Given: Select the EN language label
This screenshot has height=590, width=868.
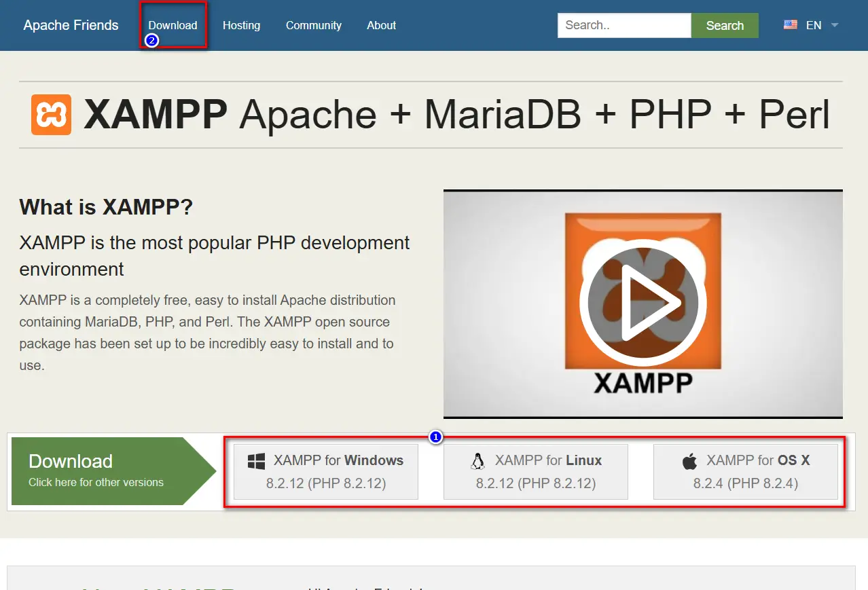Looking at the screenshot, I should (813, 25).
